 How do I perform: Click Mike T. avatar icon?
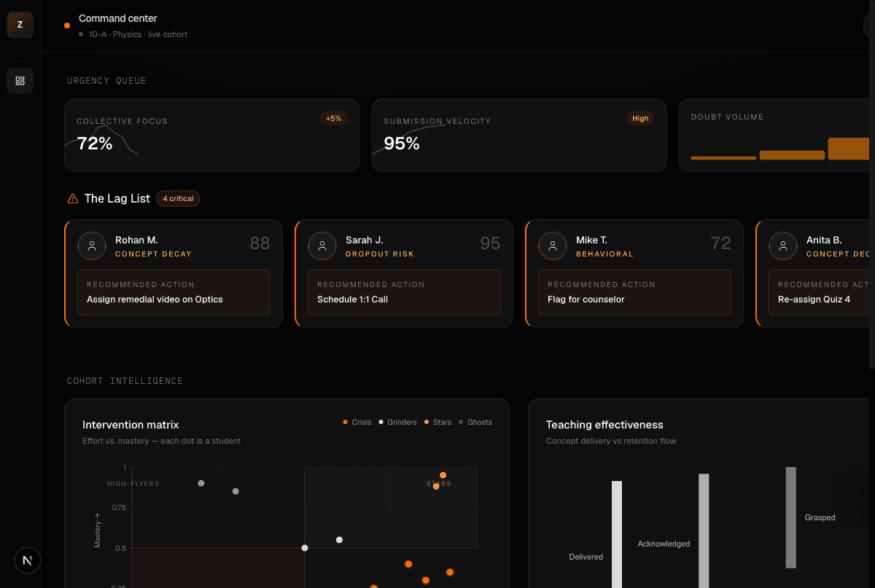pyautogui.click(x=553, y=246)
